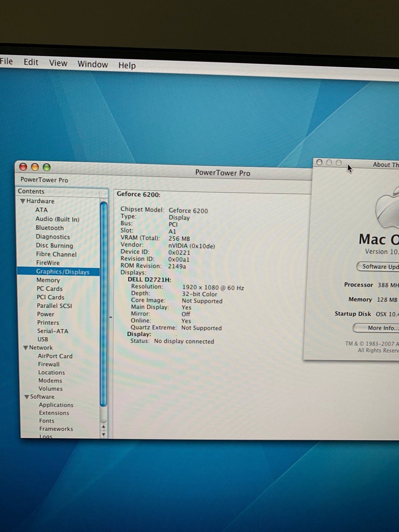Screen dimensions: 399x532
Task: Click the Device ID 0x0221 value
Action: 179,252
